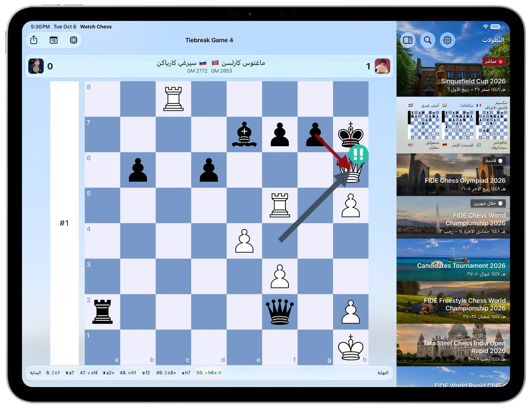The height and width of the screenshot is (408, 532).
Task: Jump to game start (البداية)
Action: [35, 373]
